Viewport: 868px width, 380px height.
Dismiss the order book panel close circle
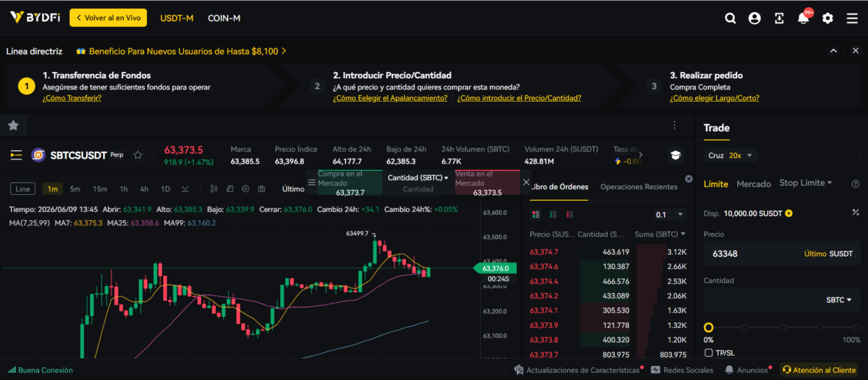[688, 179]
